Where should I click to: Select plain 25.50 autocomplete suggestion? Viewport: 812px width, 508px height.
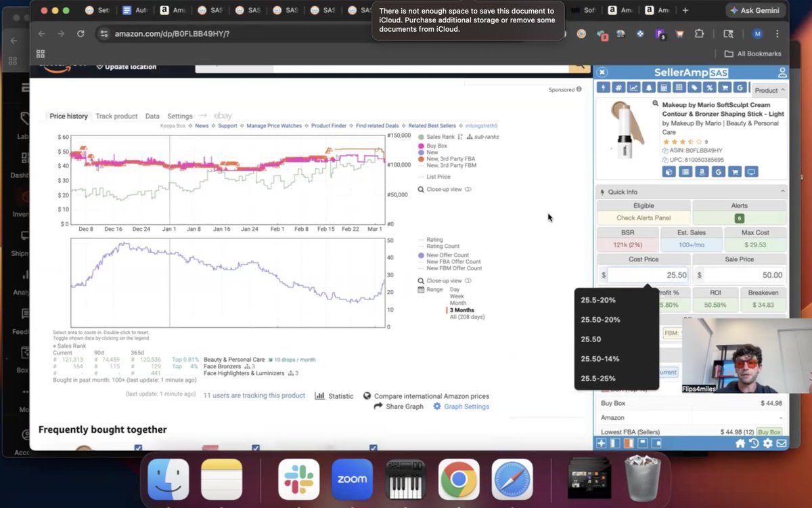[x=616, y=339]
